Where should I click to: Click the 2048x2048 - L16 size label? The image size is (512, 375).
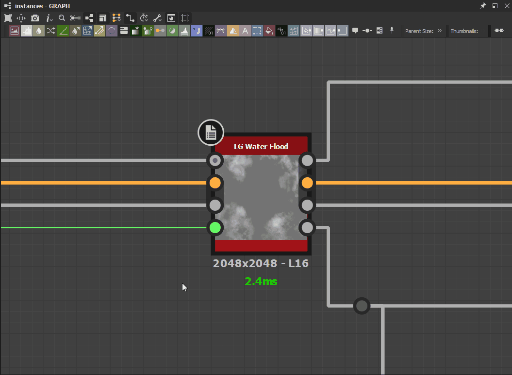click(x=261, y=263)
